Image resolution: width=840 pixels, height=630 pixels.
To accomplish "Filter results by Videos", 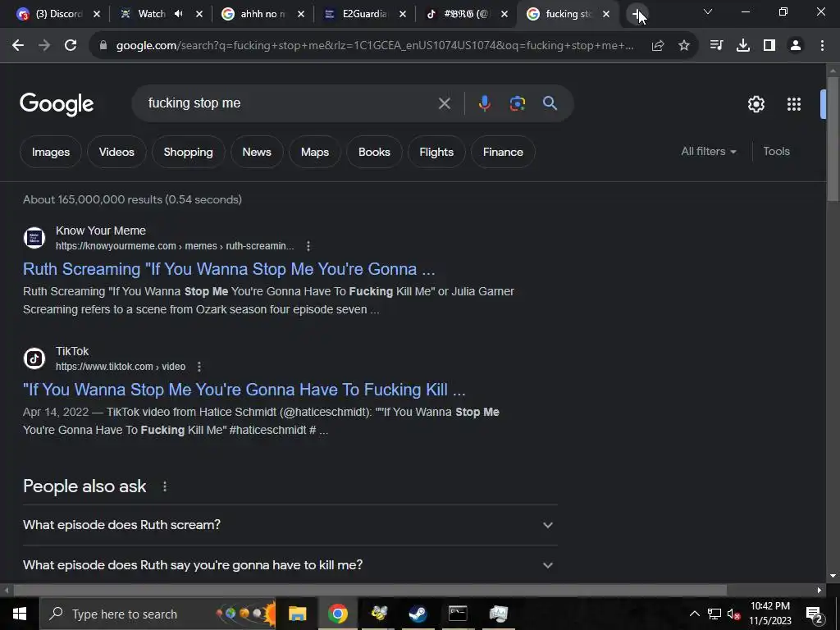I will (x=116, y=152).
